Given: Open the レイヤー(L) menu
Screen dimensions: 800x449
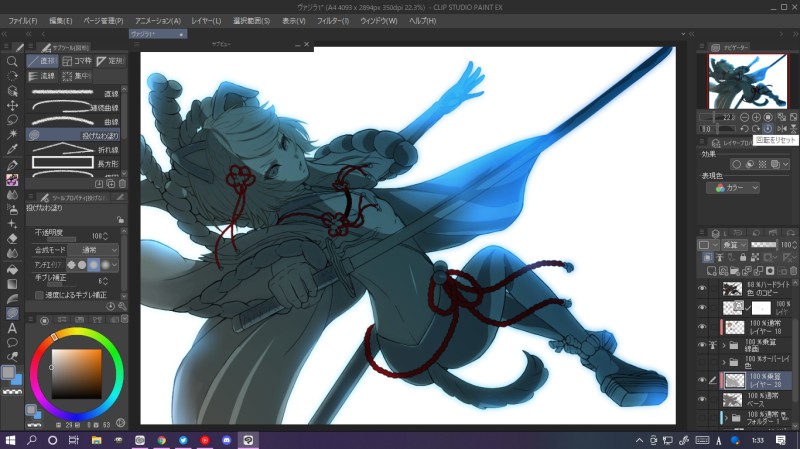Looking at the screenshot, I should point(206,21).
